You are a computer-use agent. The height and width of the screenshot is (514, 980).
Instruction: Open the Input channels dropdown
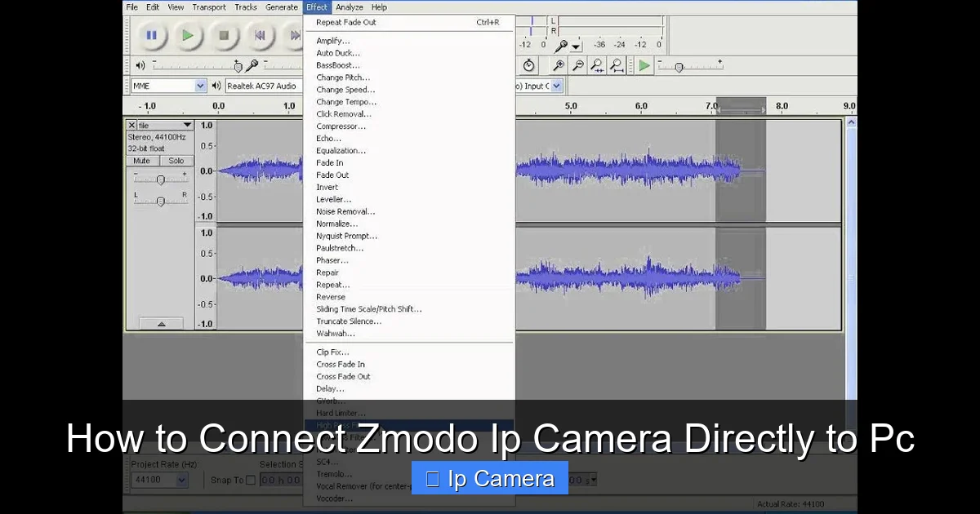pyautogui.click(x=539, y=86)
